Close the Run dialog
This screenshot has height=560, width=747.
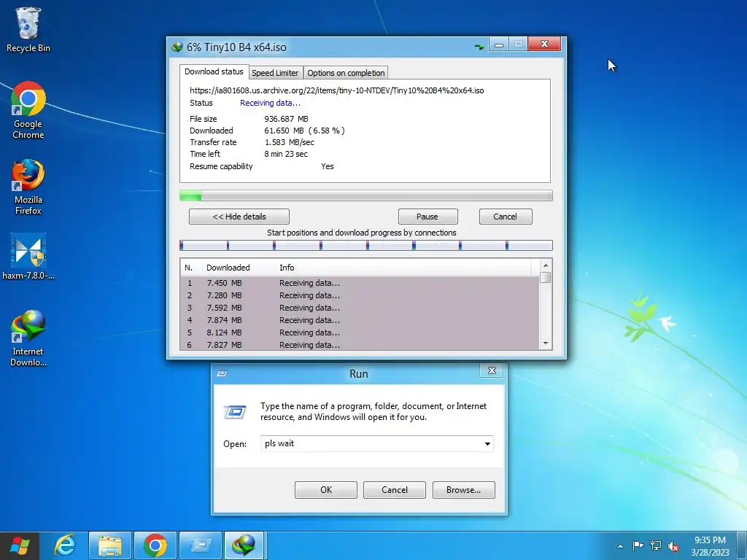492,370
